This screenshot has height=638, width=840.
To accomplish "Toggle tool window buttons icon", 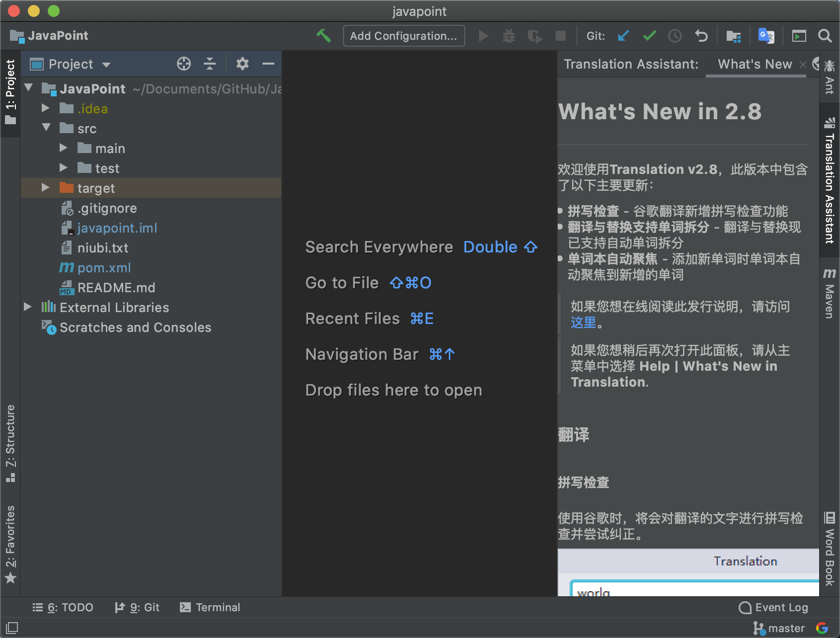I will point(12,627).
